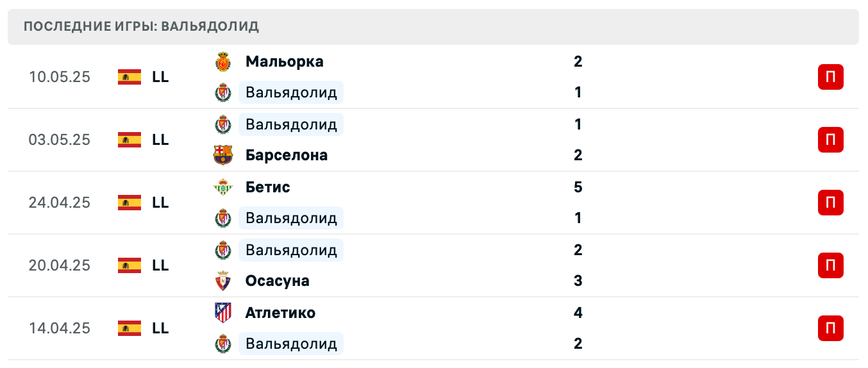Open the Мальорка team link

point(284,62)
